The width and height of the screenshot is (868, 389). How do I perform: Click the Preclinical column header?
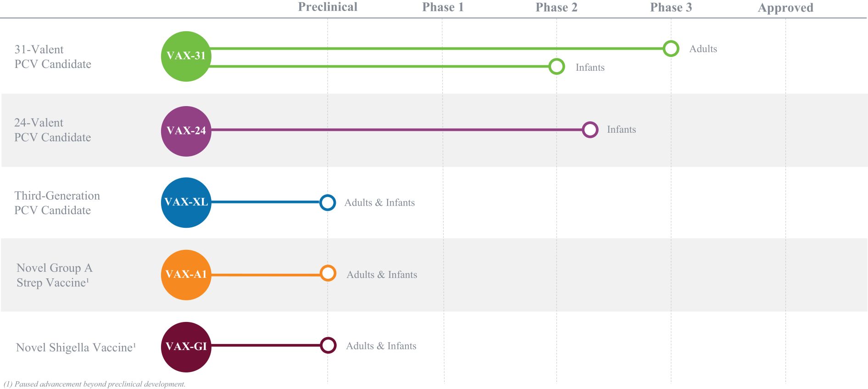pyautogui.click(x=328, y=7)
